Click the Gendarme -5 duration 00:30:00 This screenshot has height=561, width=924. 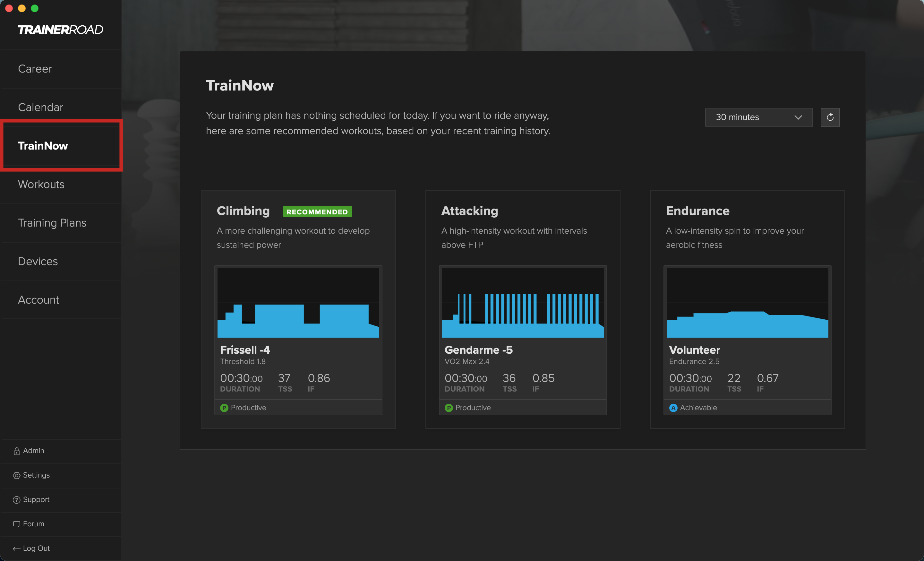point(466,378)
